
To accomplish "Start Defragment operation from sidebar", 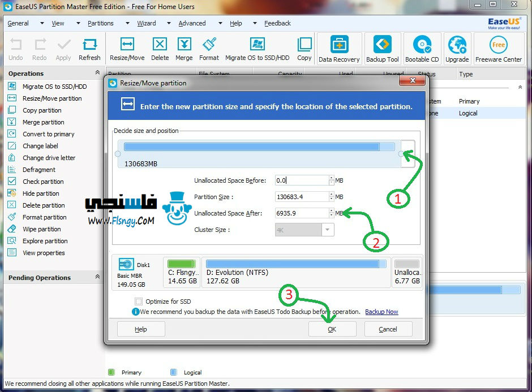I will pyautogui.click(x=39, y=170).
